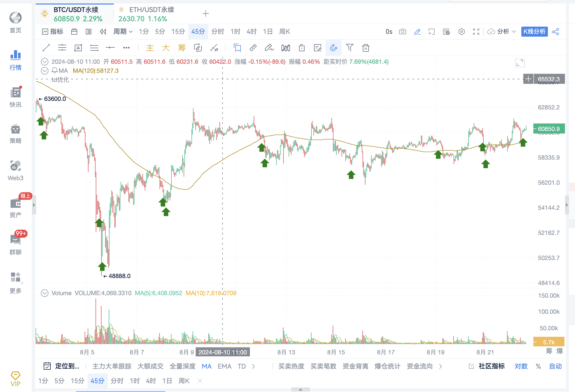The height and width of the screenshot is (392, 575).
Task: Open the 快讯 news sidebar icon
Action: click(x=16, y=97)
